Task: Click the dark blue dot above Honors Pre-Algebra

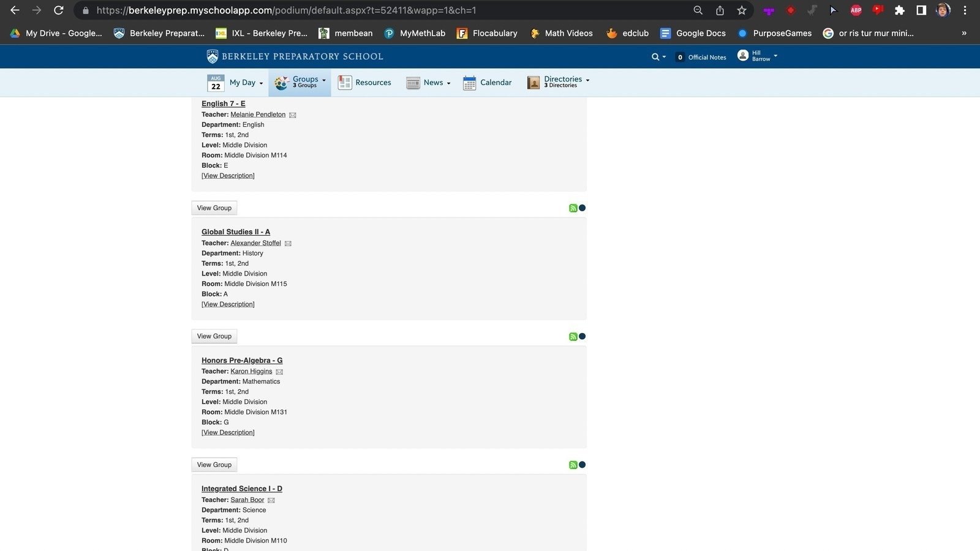Action: pyautogui.click(x=582, y=336)
